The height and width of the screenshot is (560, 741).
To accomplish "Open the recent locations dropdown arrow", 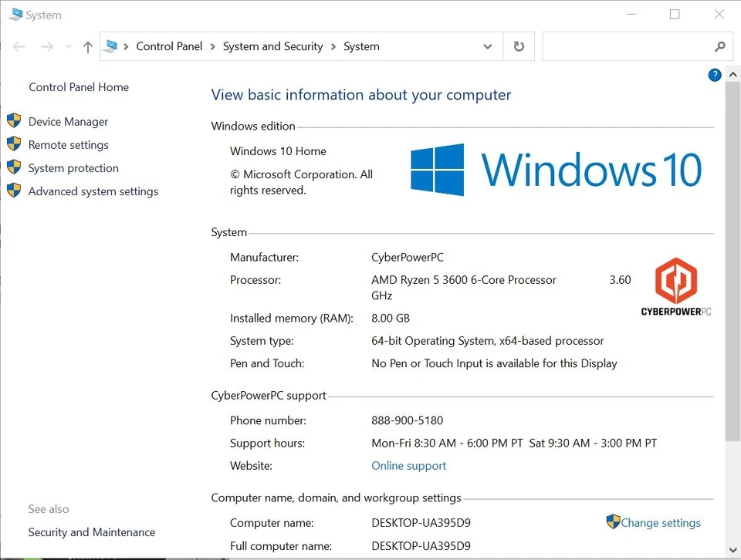I will [x=69, y=47].
